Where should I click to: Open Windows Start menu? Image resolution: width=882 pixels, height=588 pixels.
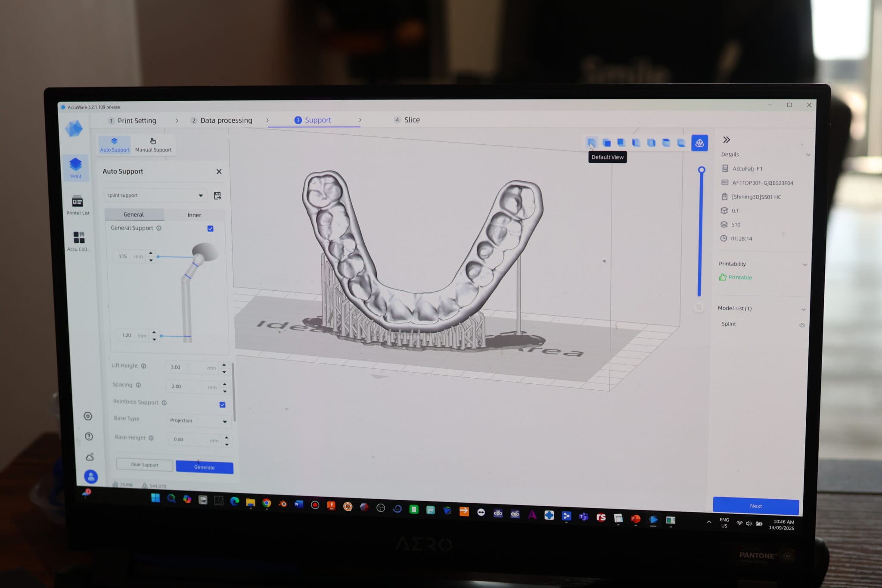pyautogui.click(x=155, y=498)
